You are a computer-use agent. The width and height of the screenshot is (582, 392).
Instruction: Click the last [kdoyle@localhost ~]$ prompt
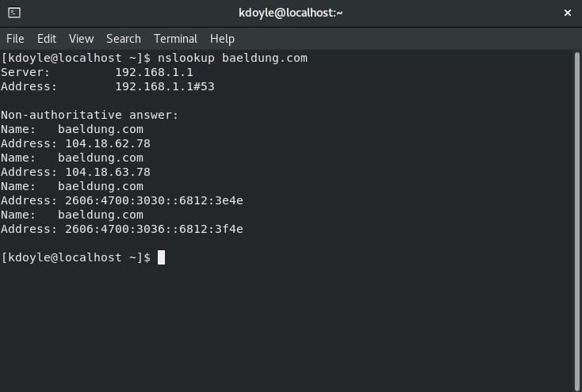(x=75, y=257)
